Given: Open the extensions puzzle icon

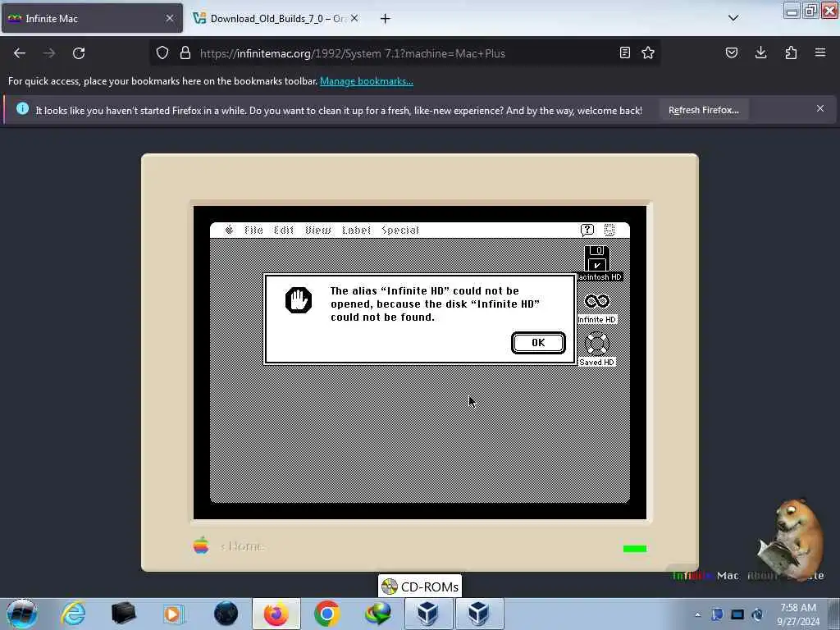Looking at the screenshot, I should point(791,52).
